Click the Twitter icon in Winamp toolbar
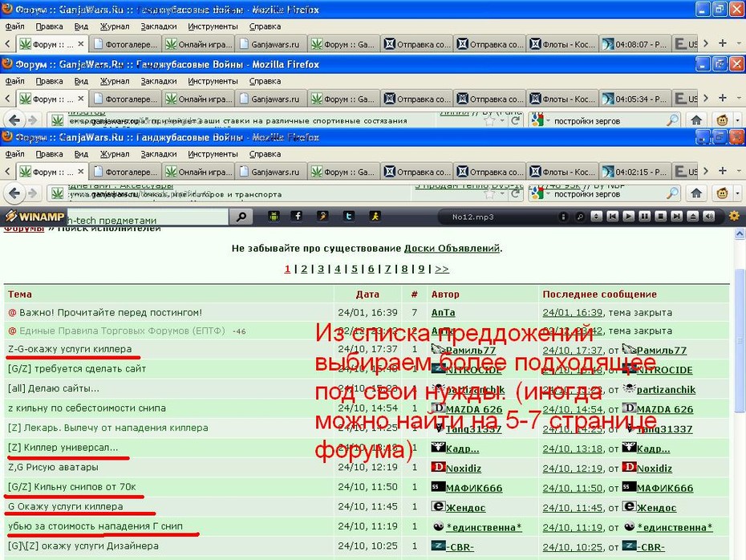 [x=349, y=217]
